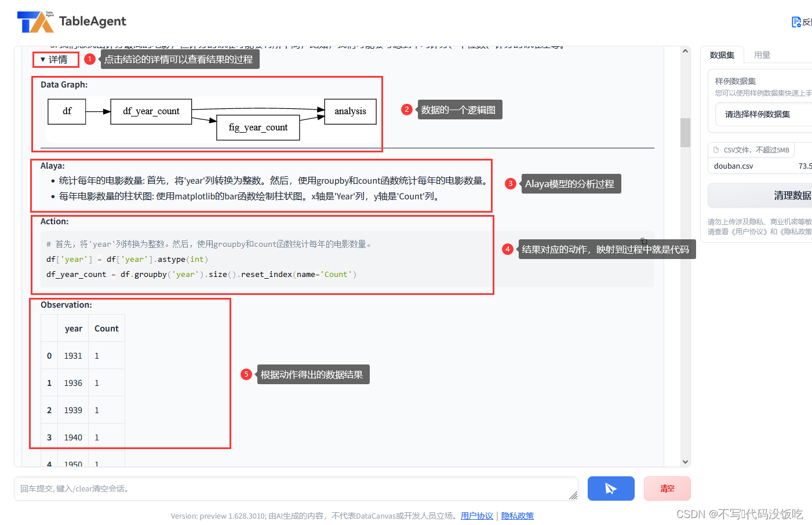Click the 'Action:' heading
This screenshot has width=812, height=525.
pos(54,221)
